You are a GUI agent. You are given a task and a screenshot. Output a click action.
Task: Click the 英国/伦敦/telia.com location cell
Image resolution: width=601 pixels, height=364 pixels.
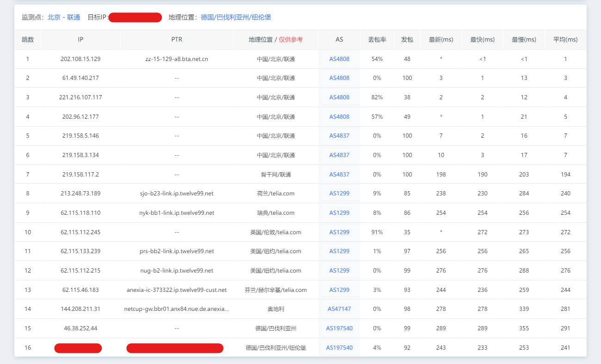(x=276, y=232)
